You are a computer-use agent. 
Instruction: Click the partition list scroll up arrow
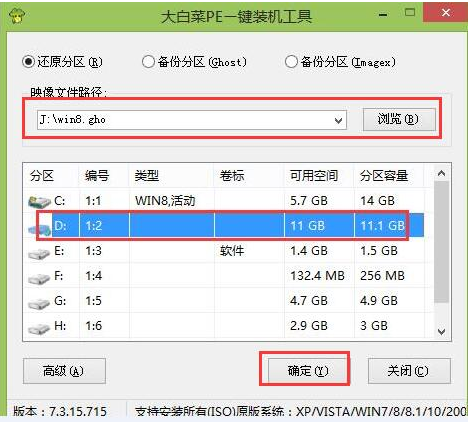pos(442,173)
